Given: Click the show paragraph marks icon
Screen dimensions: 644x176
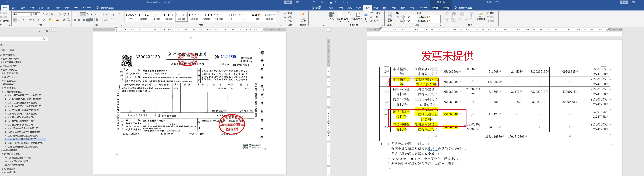Looking at the screenshot, I should coord(119,14).
